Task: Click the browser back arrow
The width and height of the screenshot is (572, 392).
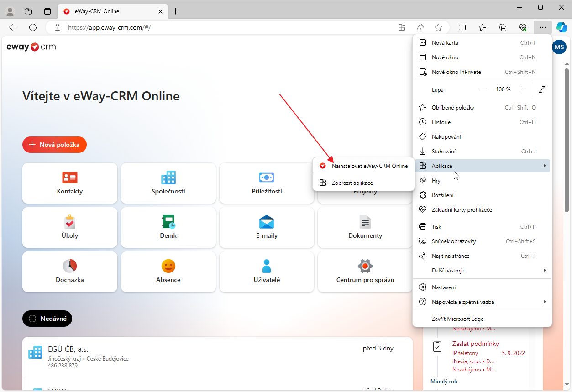Action: (13, 27)
